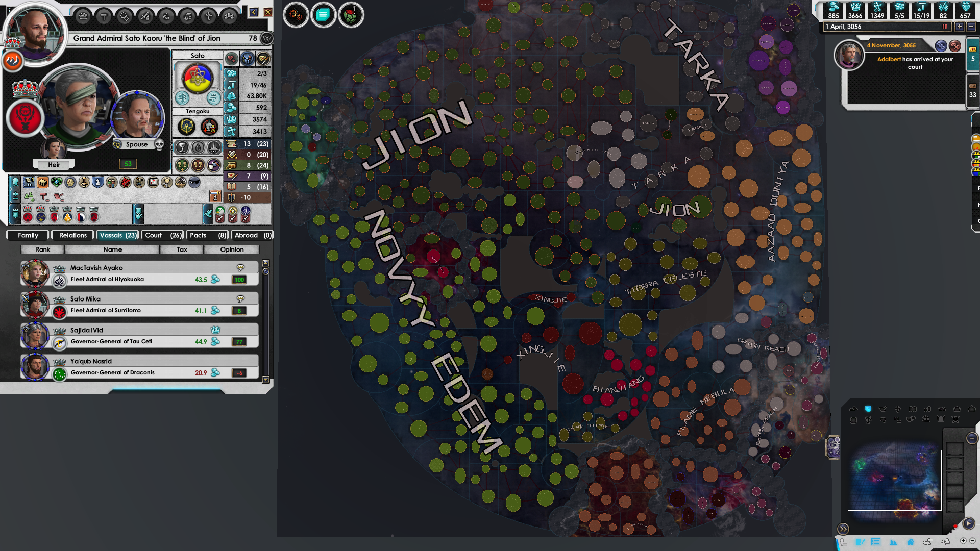Toggle the game pause indicator
This screenshot has width=980, height=551.
pos(944,27)
